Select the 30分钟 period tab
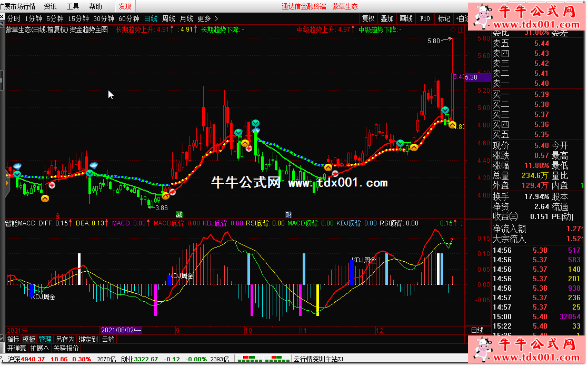 coord(104,18)
